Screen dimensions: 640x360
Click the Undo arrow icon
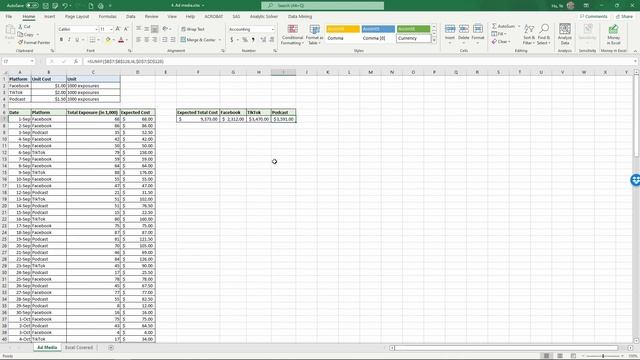65,6
